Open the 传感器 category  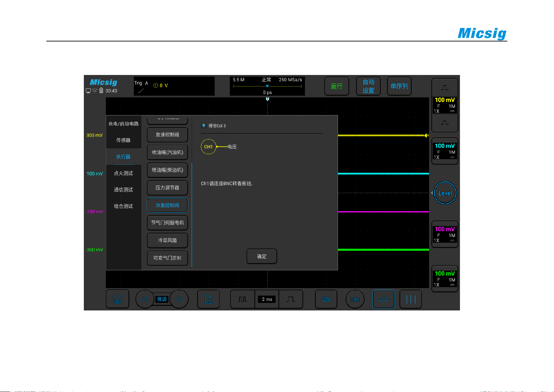point(124,140)
